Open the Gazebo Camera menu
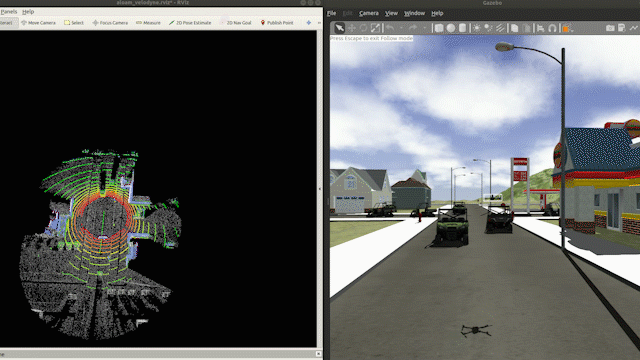Screen dimensions: 640x360 point(369,13)
